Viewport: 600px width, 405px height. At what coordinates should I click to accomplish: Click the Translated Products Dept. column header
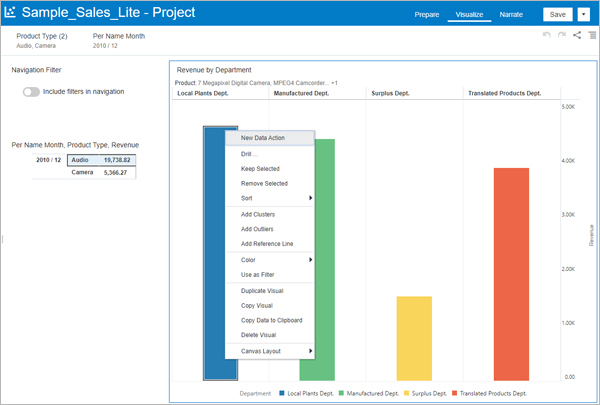coord(504,93)
